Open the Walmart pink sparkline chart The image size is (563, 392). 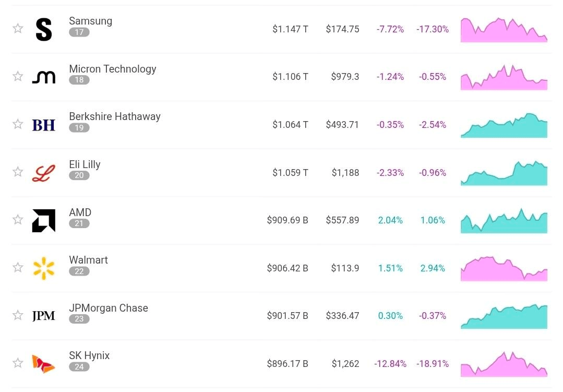pos(504,268)
